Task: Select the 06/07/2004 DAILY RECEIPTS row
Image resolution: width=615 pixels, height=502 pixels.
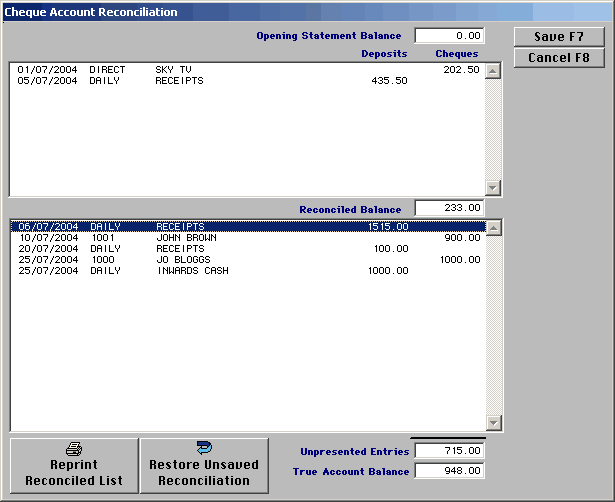Action: coord(248,227)
